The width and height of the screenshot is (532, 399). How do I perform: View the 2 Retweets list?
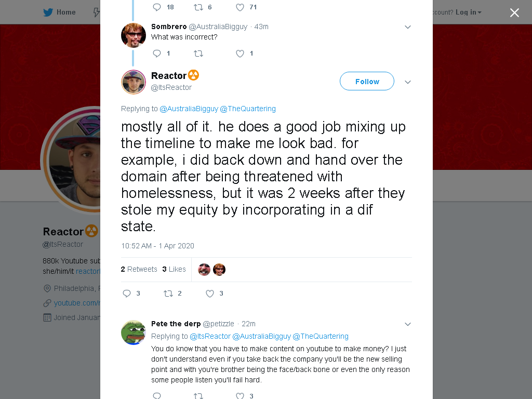pos(139,269)
